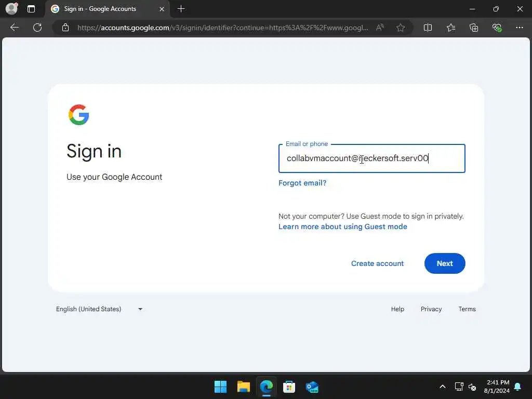Open the Favorites list icon

pos(451,28)
